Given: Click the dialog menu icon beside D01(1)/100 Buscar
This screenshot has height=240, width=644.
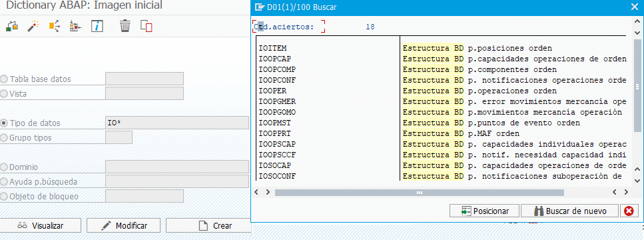Looking at the screenshot, I should click(x=259, y=7).
